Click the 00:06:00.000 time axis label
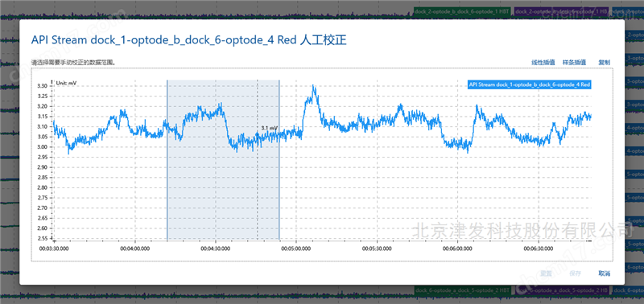The height and width of the screenshot is (304, 644). [457, 249]
